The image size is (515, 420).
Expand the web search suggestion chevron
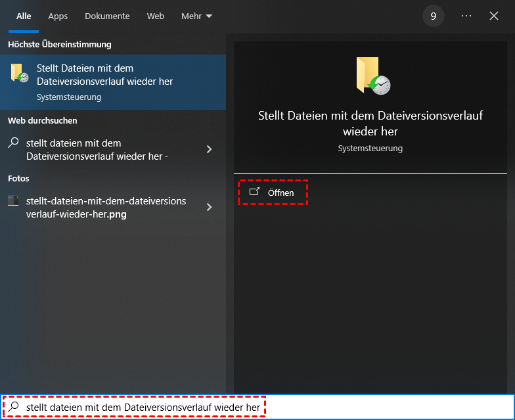[209, 150]
